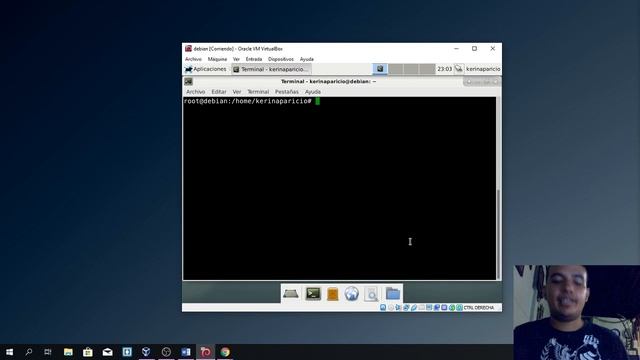Open VirtualBox Dispositivos menu
Screen dimensions: 640x360
(x=281, y=59)
